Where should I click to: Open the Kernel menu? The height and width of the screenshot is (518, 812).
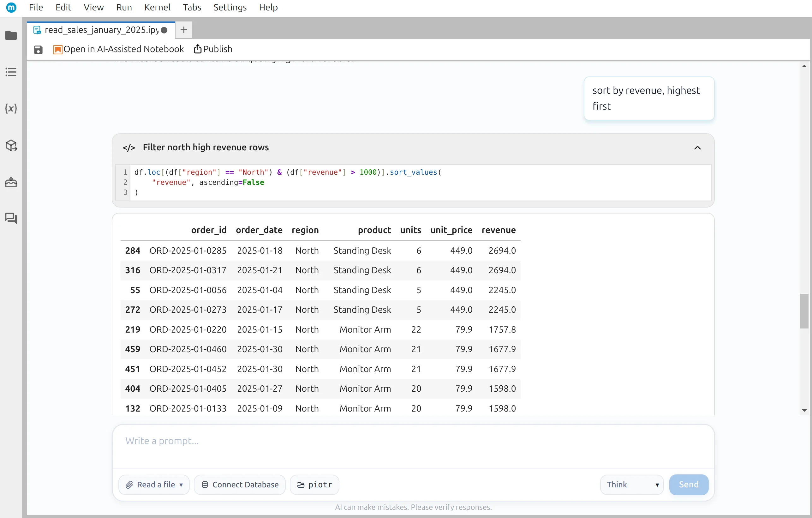click(157, 8)
